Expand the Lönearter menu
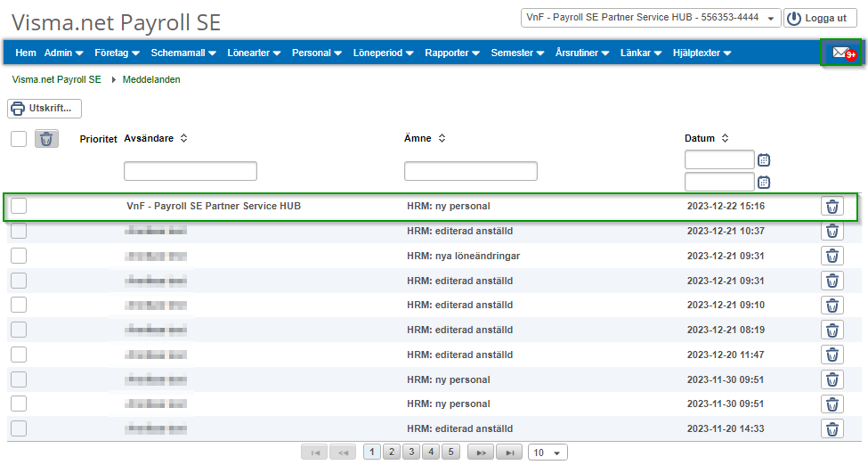This screenshot has width=868, height=473. pos(254,53)
